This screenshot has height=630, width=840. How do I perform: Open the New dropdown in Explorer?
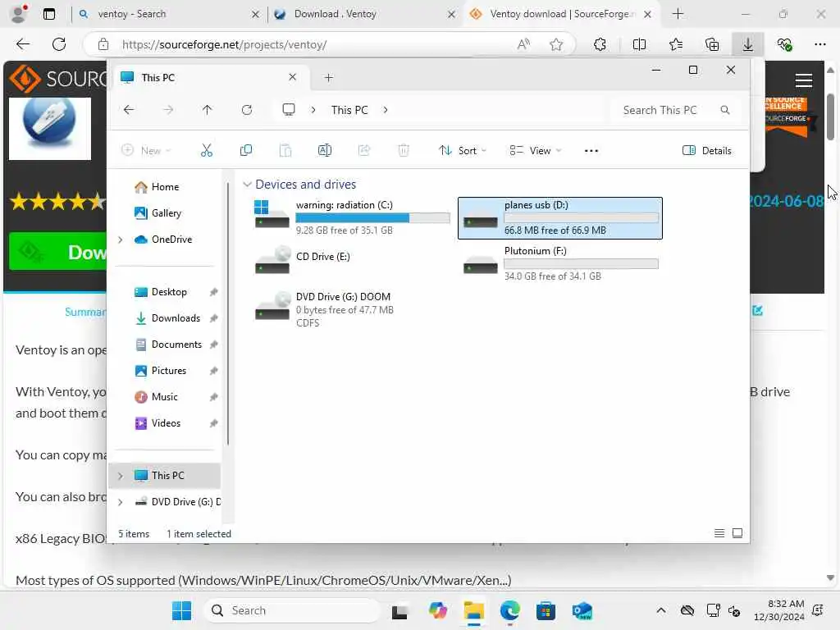[x=146, y=151]
